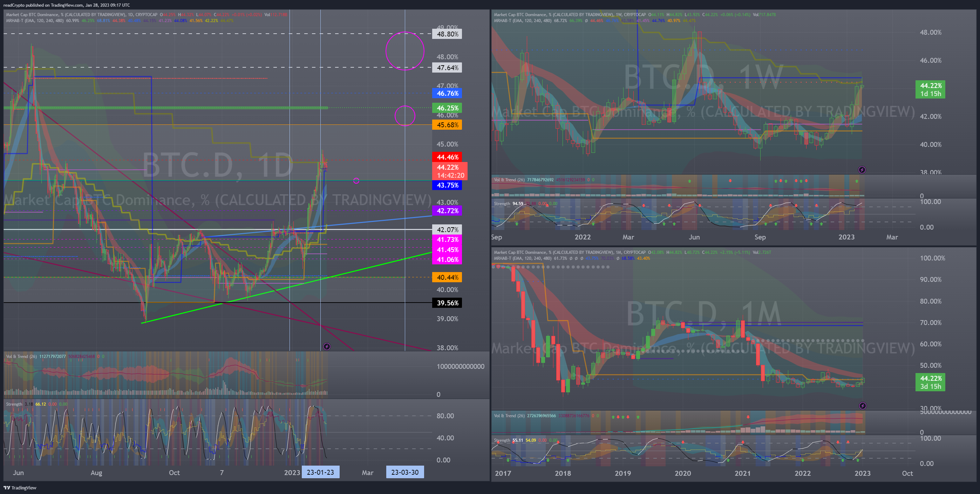Click the 2017 label on 1M time axis
This screenshot has width=980, height=494.
pyautogui.click(x=503, y=473)
